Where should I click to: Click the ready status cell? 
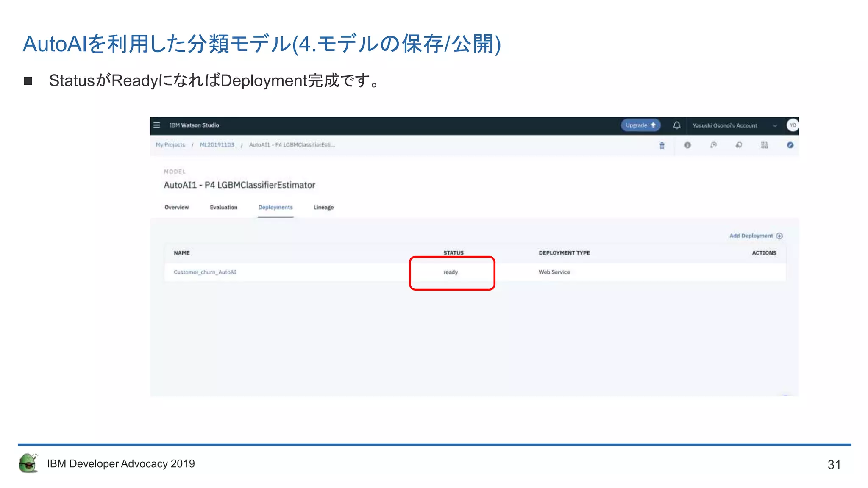pos(451,272)
